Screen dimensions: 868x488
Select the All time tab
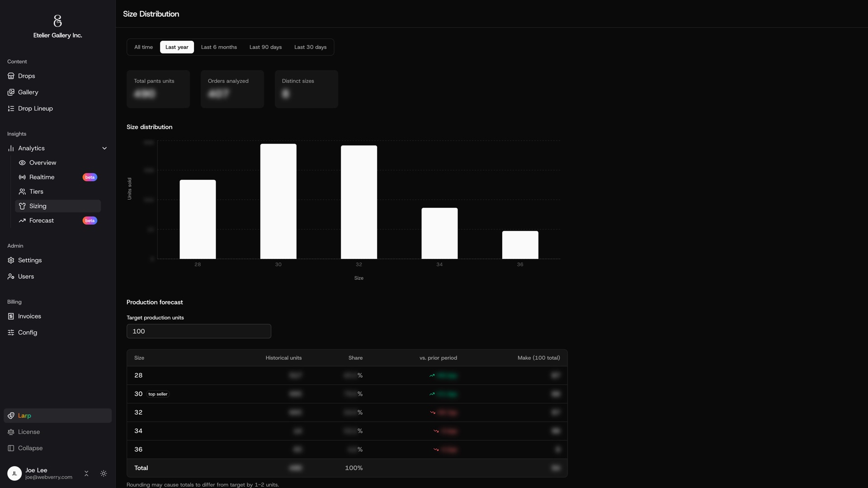[x=143, y=47]
